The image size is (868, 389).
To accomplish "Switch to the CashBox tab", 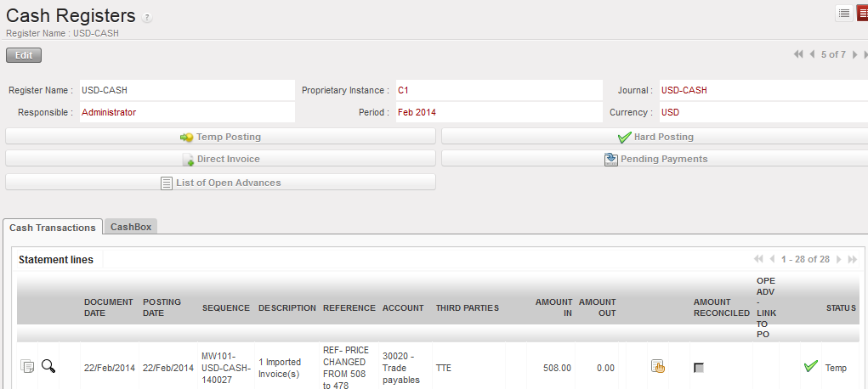I will coord(131,227).
